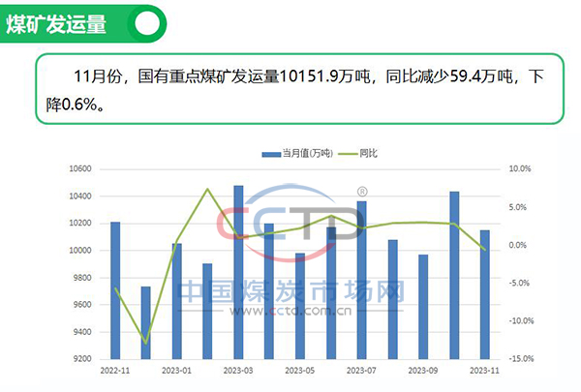Viewport: 581px width, 392px height.
Task: Click the 10600 left axis label
Action: 77,169
